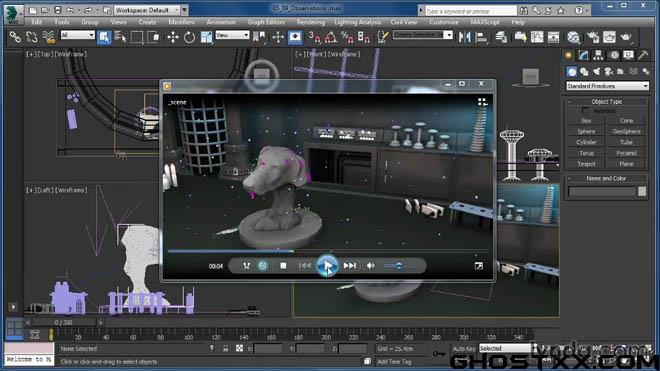Open the Rendering menu
This screenshot has width=660, height=371.
pos(311,22)
